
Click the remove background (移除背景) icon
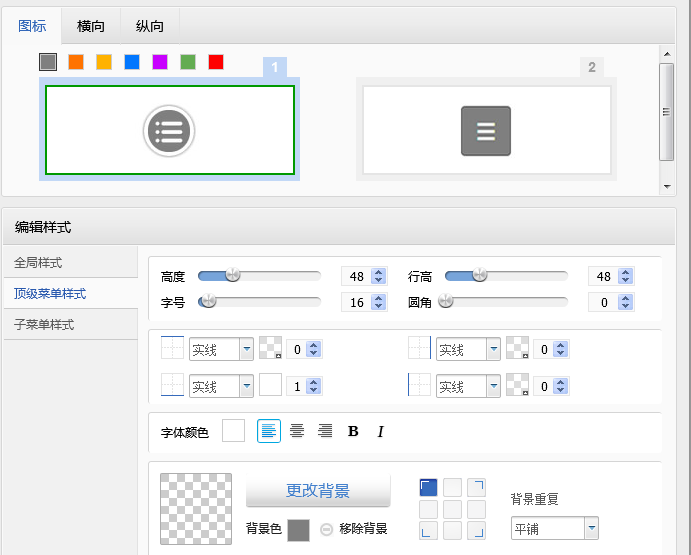pos(327,529)
